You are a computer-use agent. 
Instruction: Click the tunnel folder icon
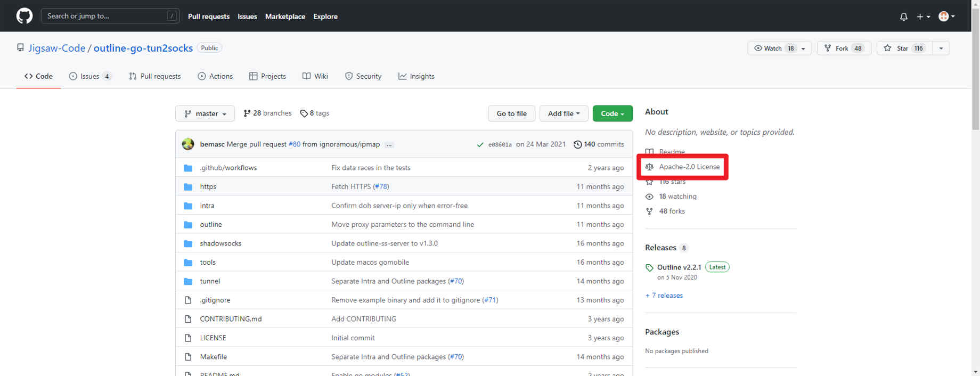(188, 281)
